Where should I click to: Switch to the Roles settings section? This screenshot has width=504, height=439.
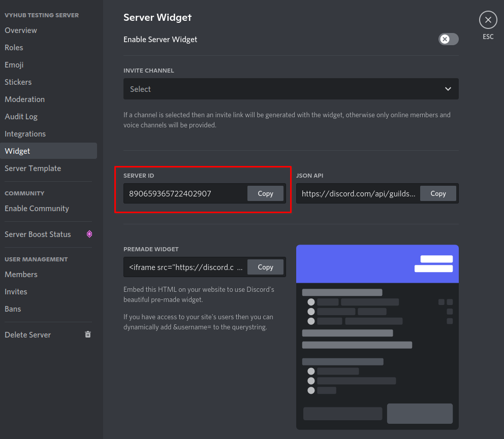click(x=14, y=47)
